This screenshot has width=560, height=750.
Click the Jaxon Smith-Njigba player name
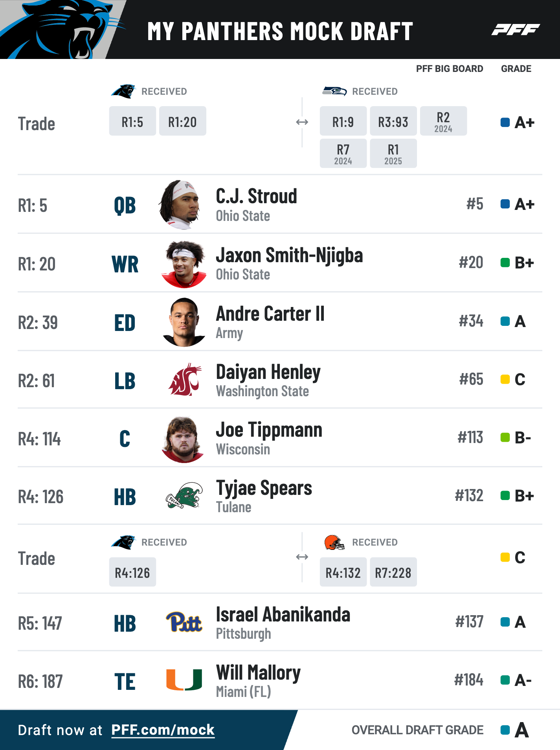point(289,255)
